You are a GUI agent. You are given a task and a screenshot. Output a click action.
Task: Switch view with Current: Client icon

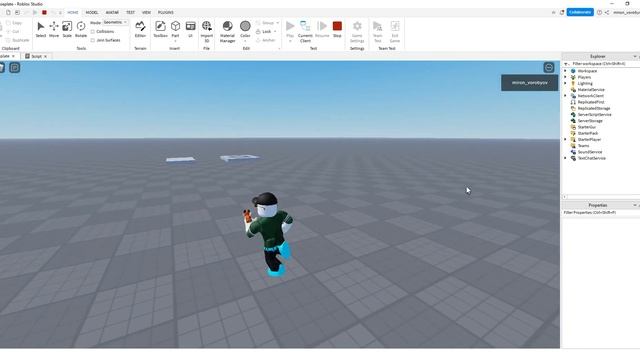pyautogui.click(x=305, y=27)
